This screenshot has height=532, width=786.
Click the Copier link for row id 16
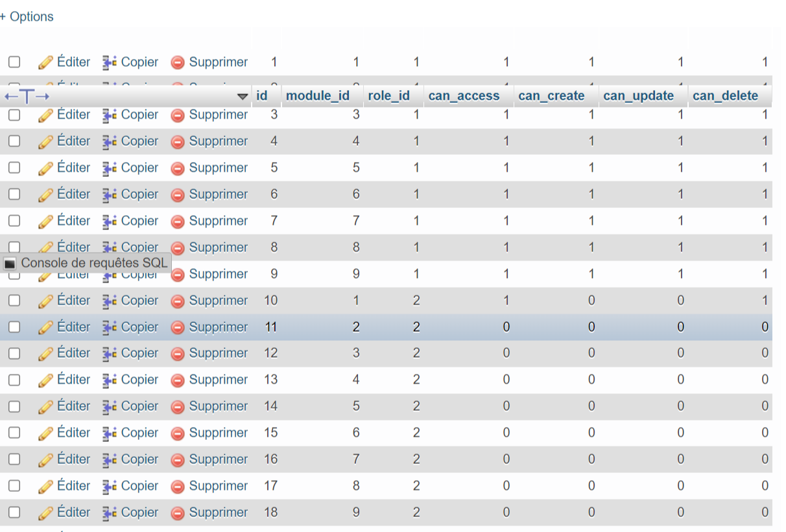pyautogui.click(x=139, y=459)
